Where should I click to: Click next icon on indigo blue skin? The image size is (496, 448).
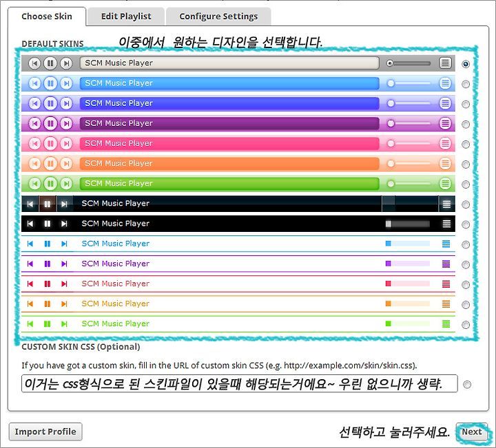click(x=66, y=104)
